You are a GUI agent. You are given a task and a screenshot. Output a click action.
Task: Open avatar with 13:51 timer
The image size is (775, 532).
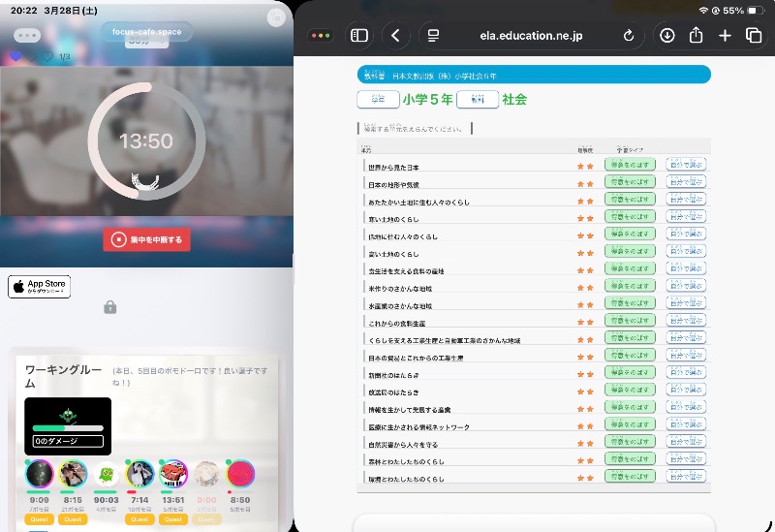click(x=173, y=474)
